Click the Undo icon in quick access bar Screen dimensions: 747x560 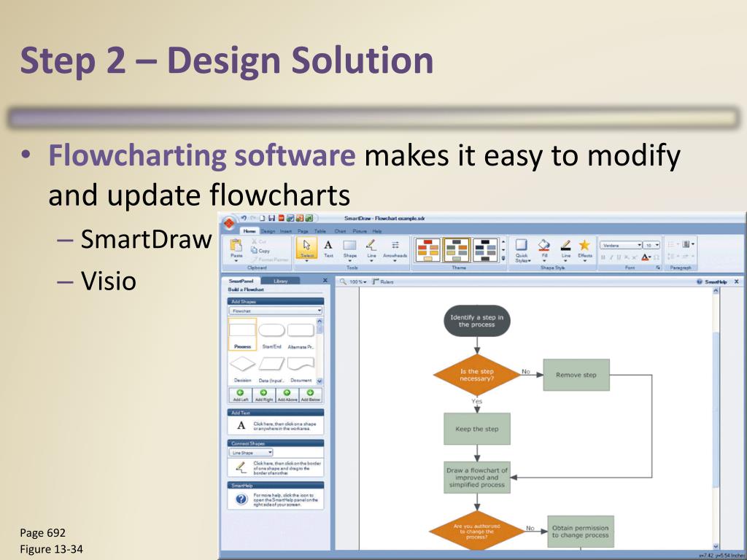[244, 218]
